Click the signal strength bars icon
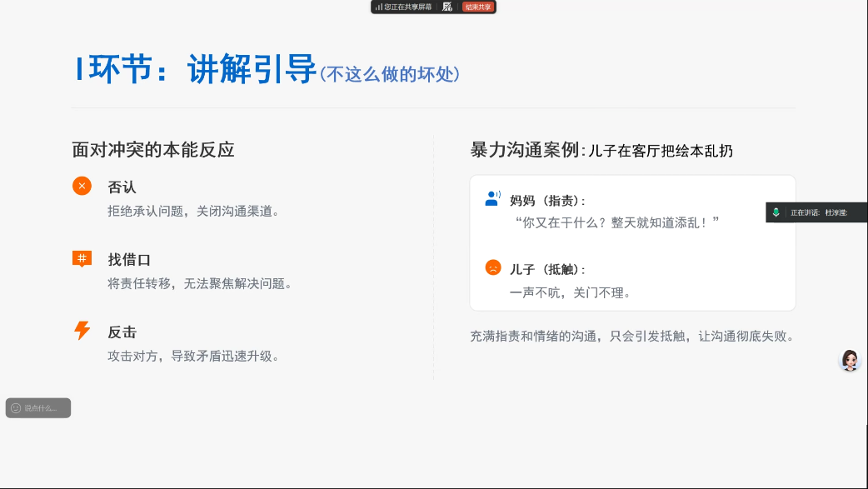Image resolution: width=868 pixels, height=489 pixels. tap(378, 7)
